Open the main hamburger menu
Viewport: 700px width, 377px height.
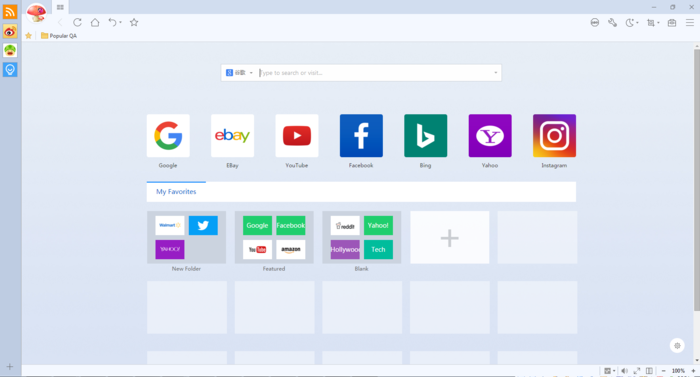click(x=690, y=23)
